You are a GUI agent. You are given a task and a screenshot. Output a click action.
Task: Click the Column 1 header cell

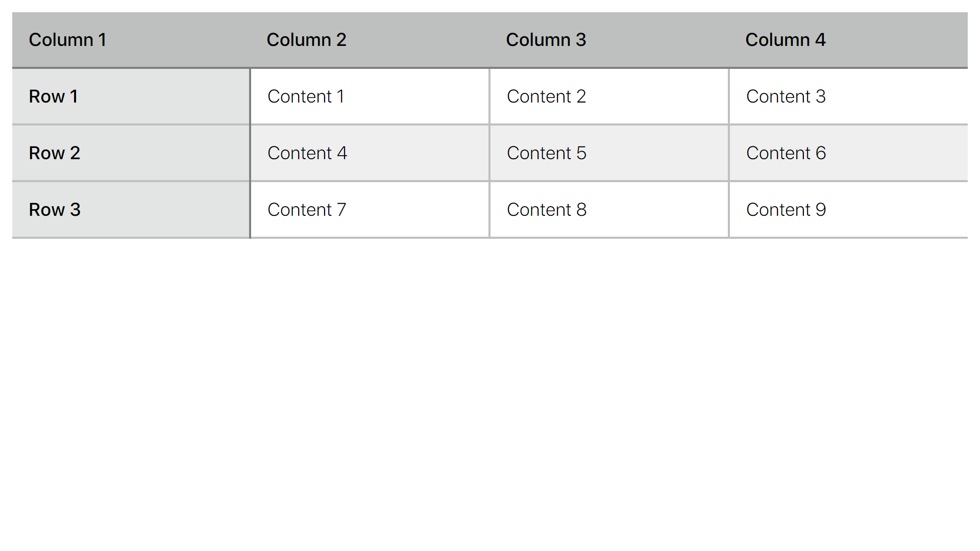[131, 40]
